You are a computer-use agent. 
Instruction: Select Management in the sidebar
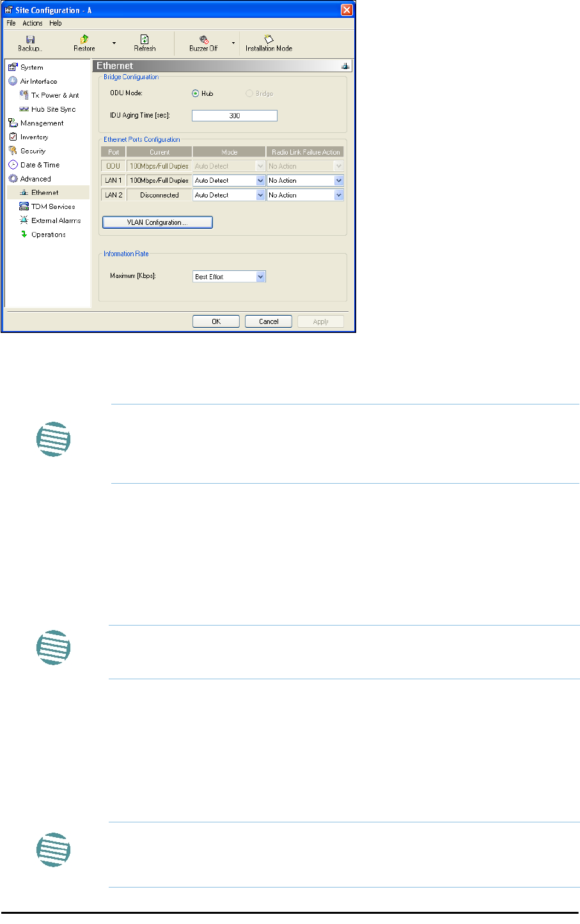pyautogui.click(x=42, y=123)
